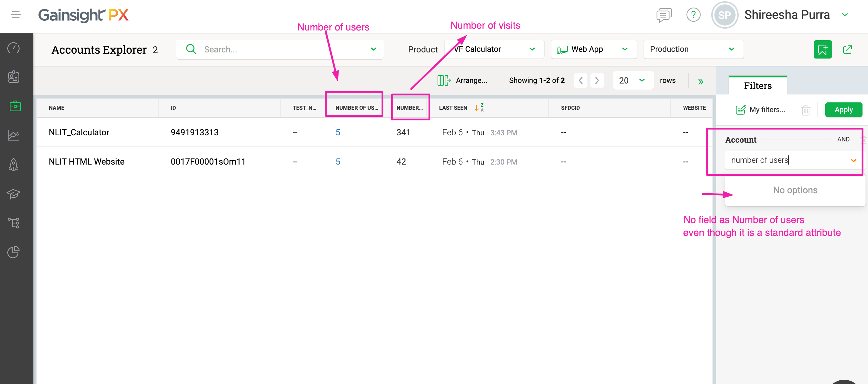Sort by the ID column header

(x=173, y=108)
